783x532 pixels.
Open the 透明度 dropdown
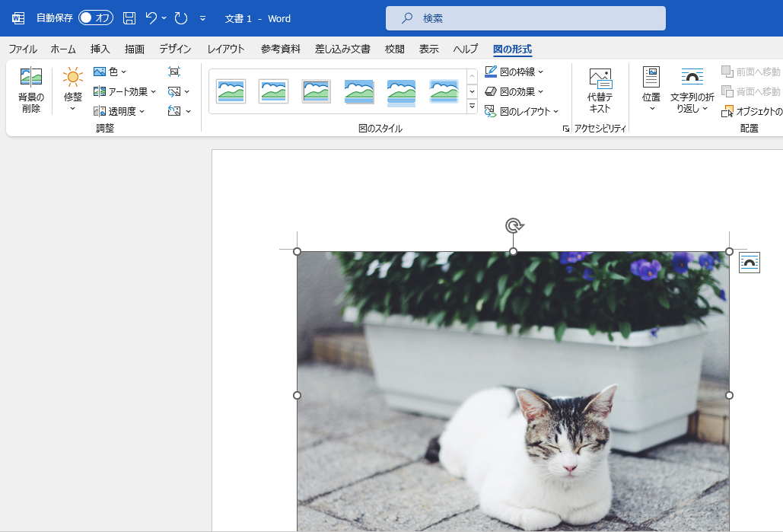pos(119,111)
